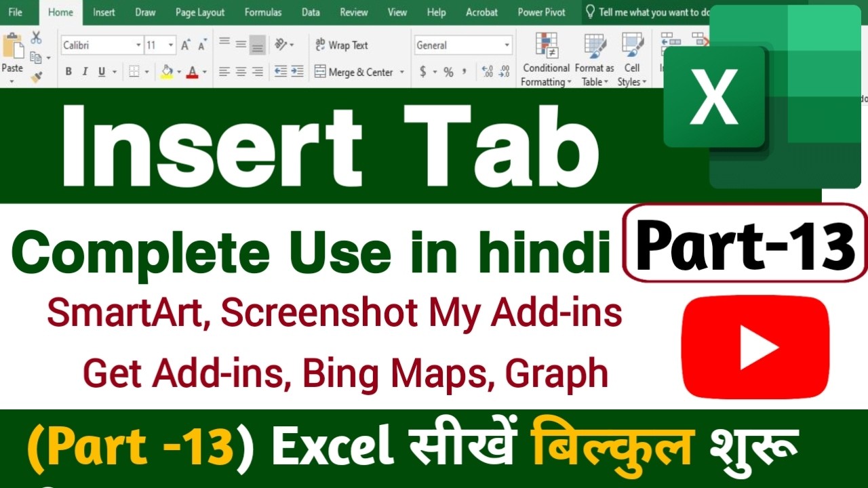Click the Cut scissors icon

36,37
